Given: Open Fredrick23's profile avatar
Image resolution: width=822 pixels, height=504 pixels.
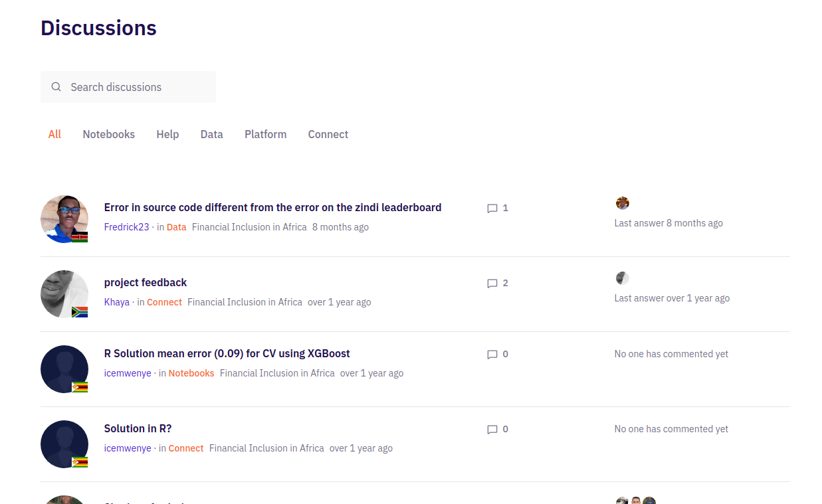Looking at the screenshot, I should click(64, 219).
